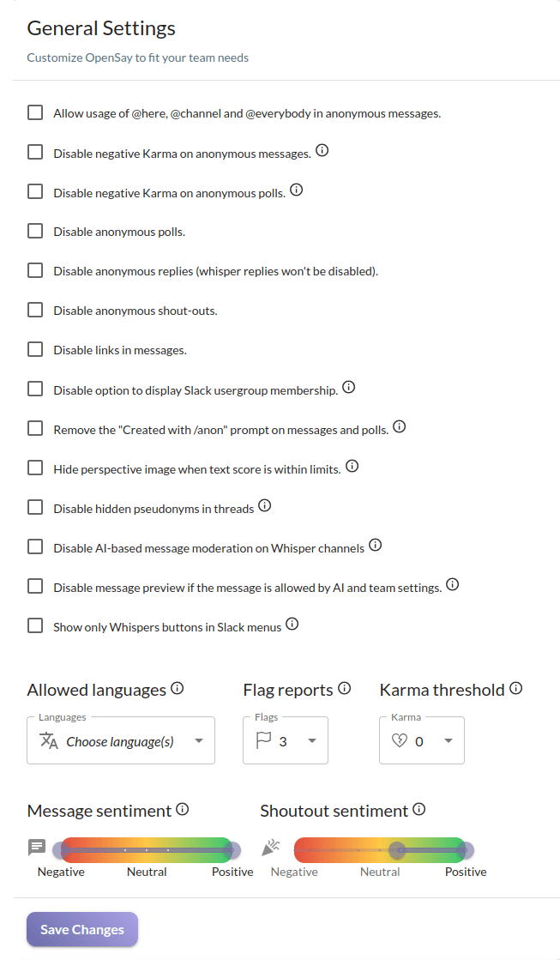Viewport: 560px width, 960px height.
Task: Click info icon beside Flag reports
Action: [345, 688]
